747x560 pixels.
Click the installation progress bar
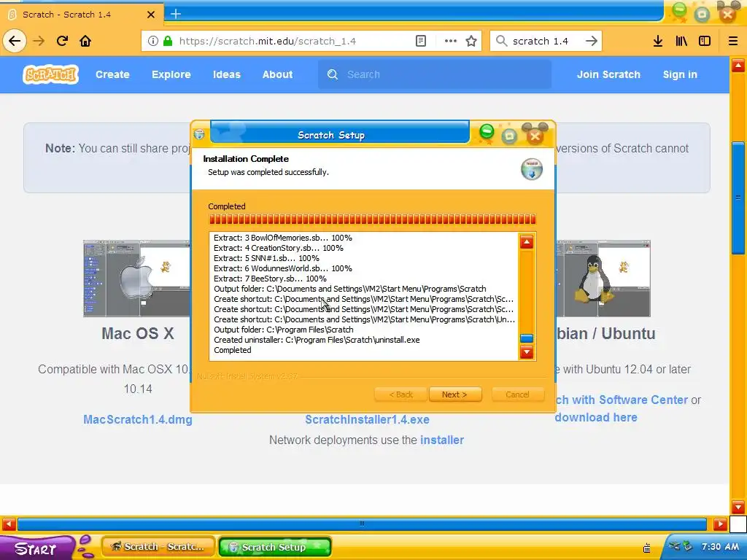click(373, 219)
